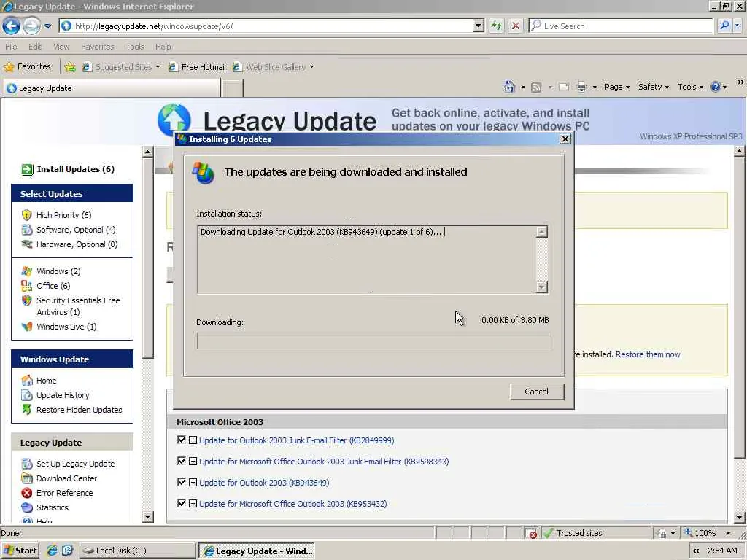Switch to Local Disk (C:) taskbar window
Screen dimensions: 747x560
click(137, 551)
